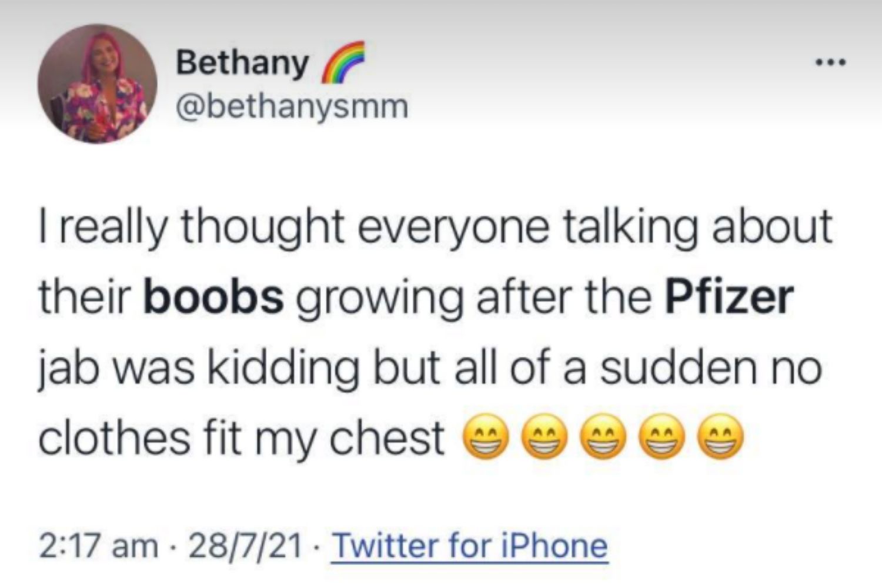Click the word clothes in the tweet
This screenshot has height=588, width=882.
coord(114,436)
